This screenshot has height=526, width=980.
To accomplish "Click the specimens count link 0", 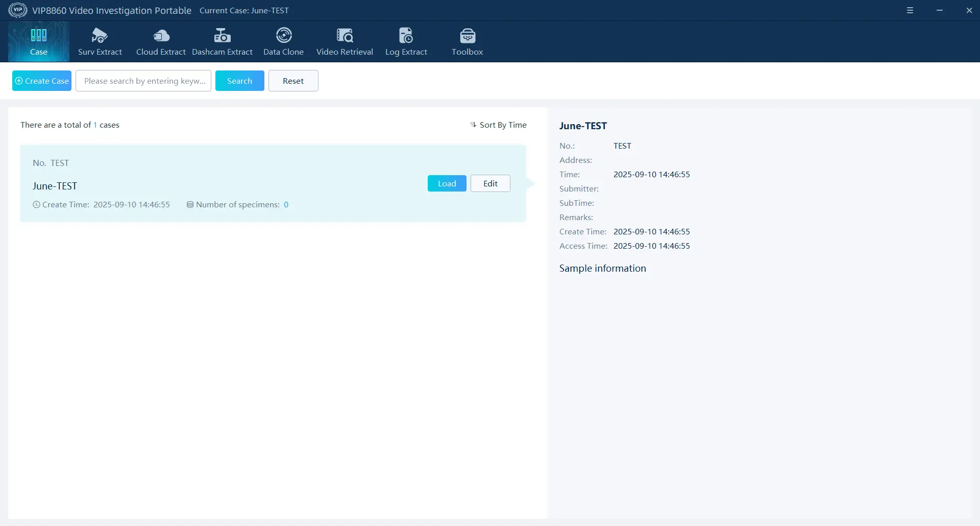I will (x=286, y=205).
